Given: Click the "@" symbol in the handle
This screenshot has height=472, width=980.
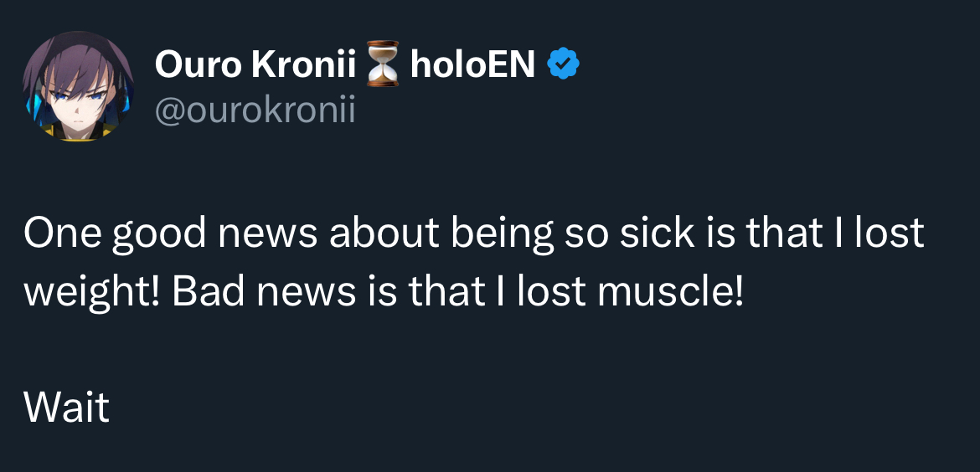Looking at the screenshot, I should point(168,110).
